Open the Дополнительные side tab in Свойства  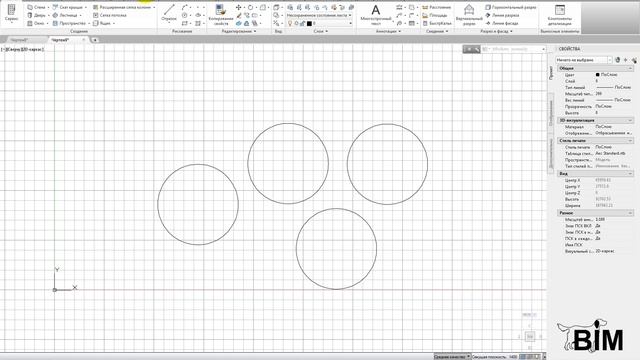pos(551,153)
